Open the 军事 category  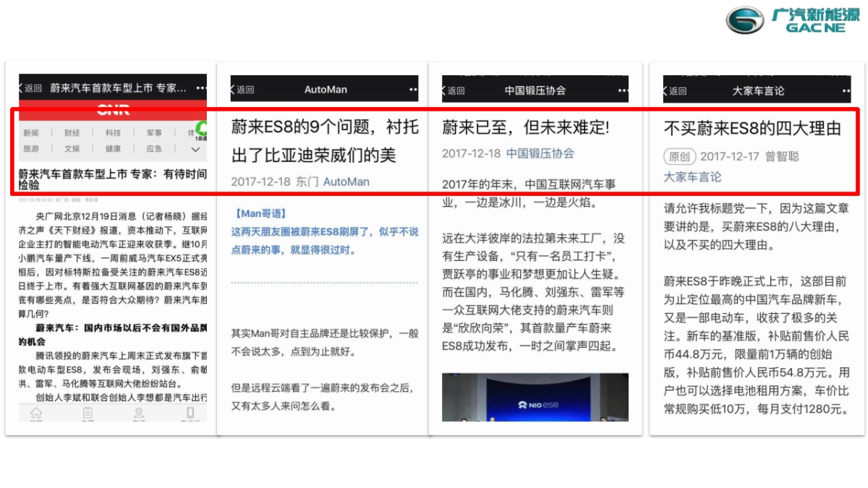pyautogui.click(x=154, y=132)
